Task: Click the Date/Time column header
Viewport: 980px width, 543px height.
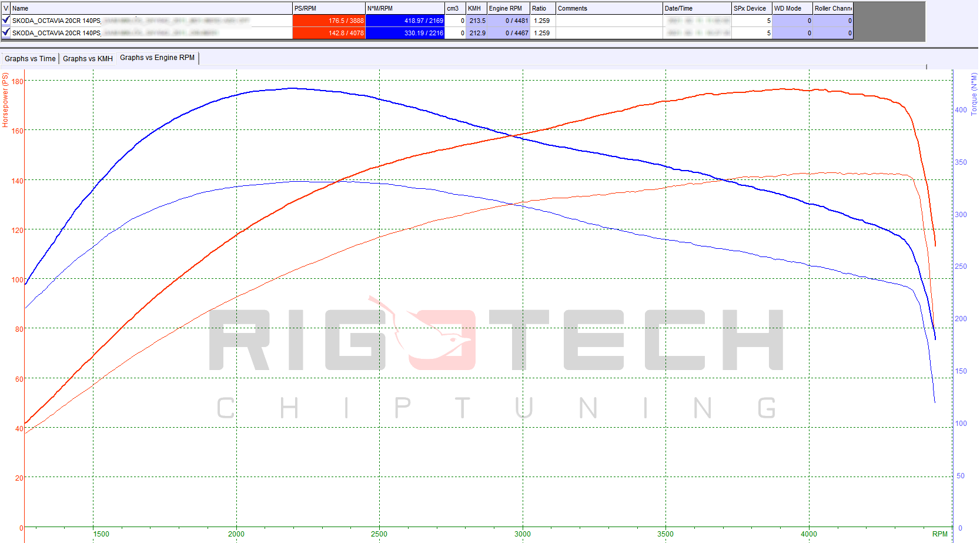Action: coord(697,8)
